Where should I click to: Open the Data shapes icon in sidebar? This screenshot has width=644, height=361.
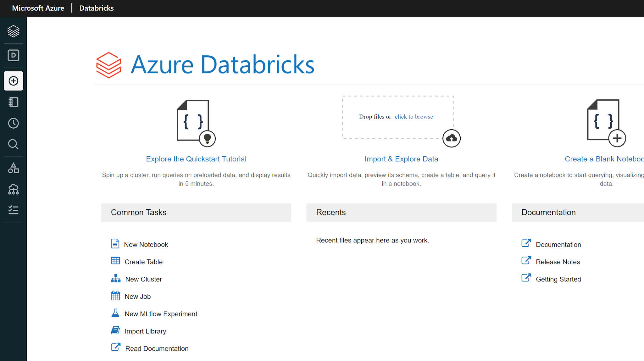tap(13, 168)
